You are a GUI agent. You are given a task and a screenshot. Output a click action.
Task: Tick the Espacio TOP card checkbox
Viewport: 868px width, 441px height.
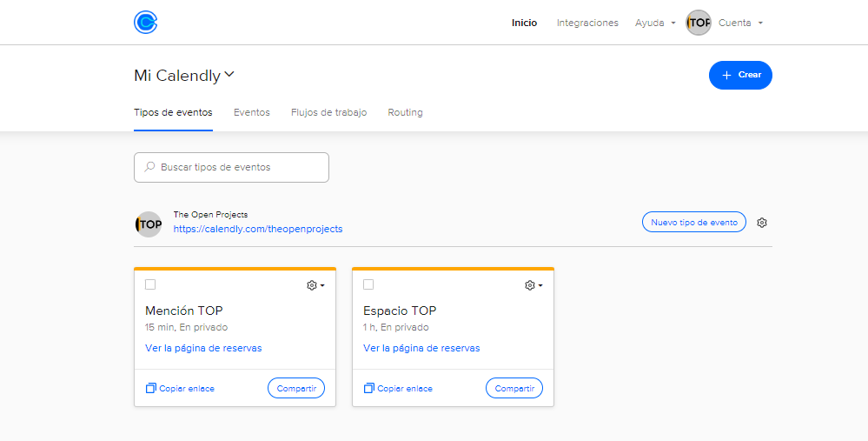click(x=368, y=284)
